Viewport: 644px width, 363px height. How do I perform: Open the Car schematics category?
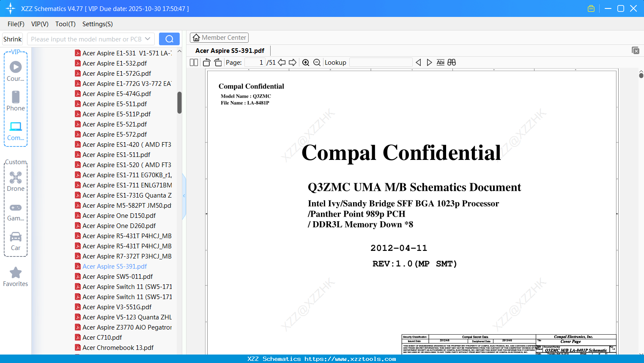pos(16,241)
